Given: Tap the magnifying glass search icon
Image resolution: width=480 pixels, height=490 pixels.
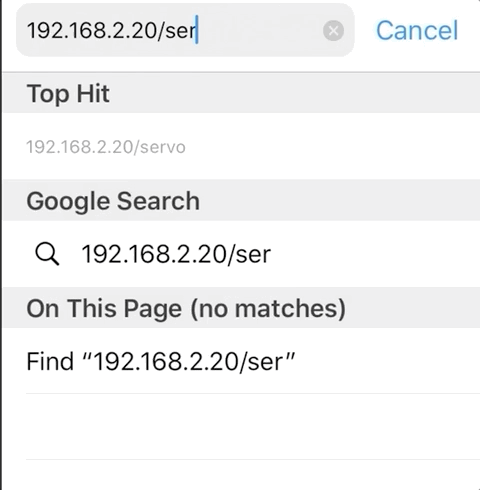Looking at the screenshot, I should 47,254.
